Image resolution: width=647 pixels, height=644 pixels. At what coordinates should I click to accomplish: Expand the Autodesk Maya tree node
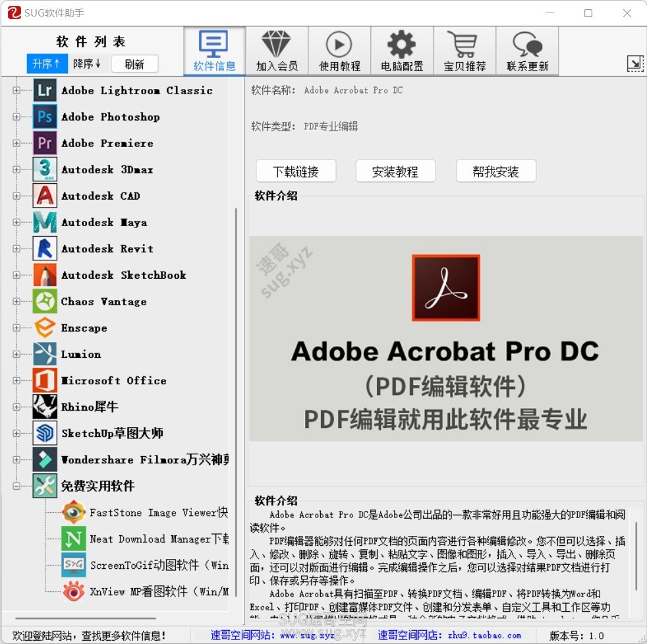pos(16,223)
